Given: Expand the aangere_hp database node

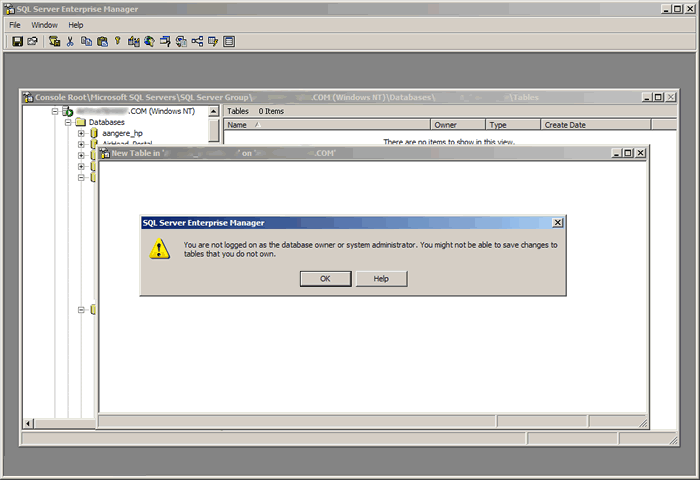Looking at the screenshot, I should (x=81, y=133).
